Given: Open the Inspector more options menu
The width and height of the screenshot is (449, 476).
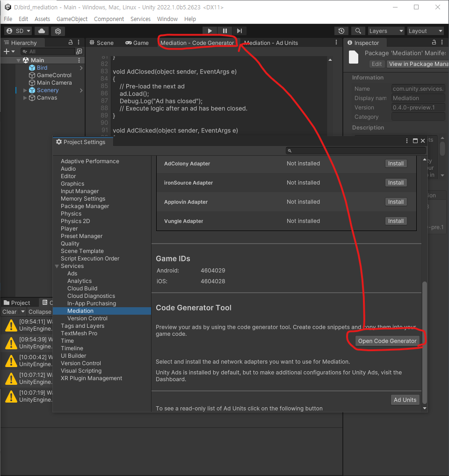Looking at the screenshot, I should [442, 43].
